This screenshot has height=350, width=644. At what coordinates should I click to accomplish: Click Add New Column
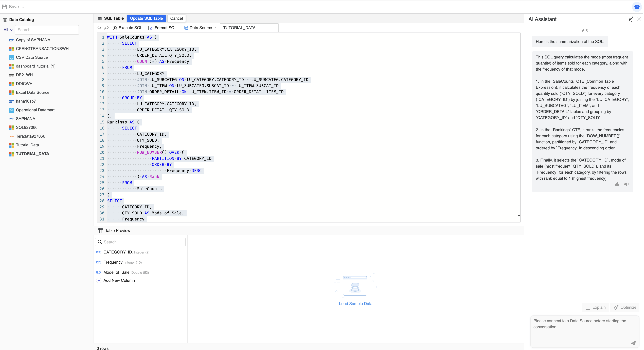coord(119,280)
